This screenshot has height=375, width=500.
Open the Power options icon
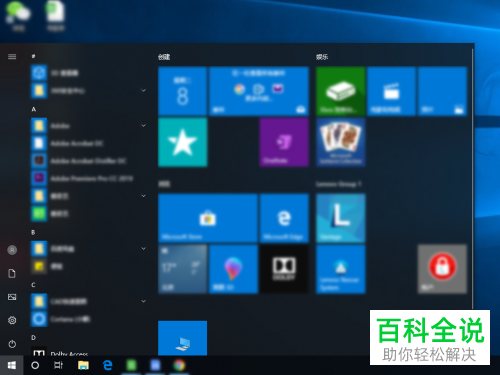click(12, 344)
